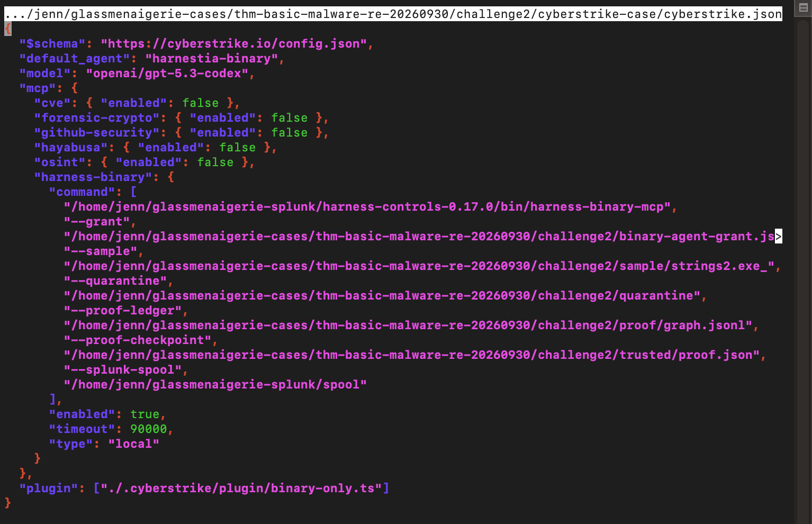812x524 pixels.
Task: Click the "--splunk-spool" argument
Action: [x=123, y=369]
